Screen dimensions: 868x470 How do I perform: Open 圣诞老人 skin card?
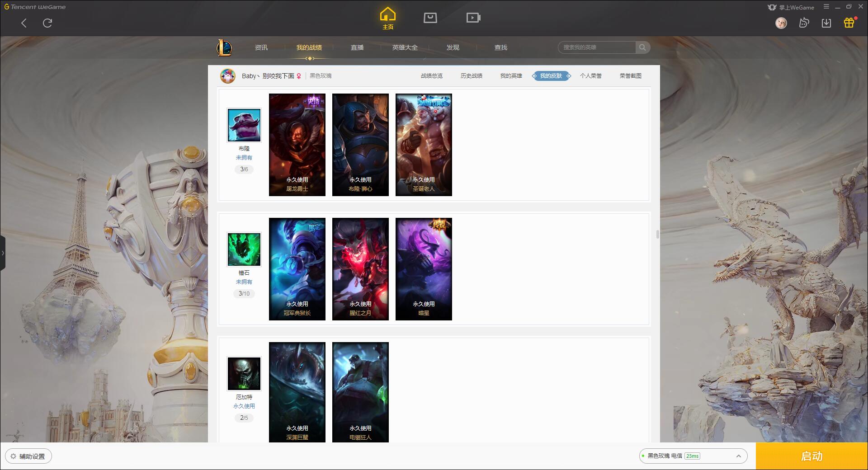[424, 145]
